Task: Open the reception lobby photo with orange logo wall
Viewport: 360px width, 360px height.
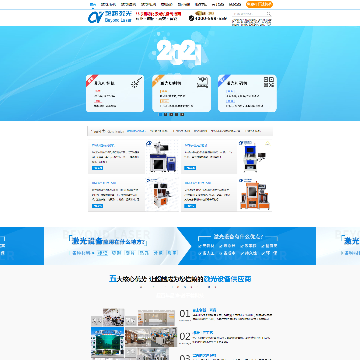Action: [x=156, y=317]
